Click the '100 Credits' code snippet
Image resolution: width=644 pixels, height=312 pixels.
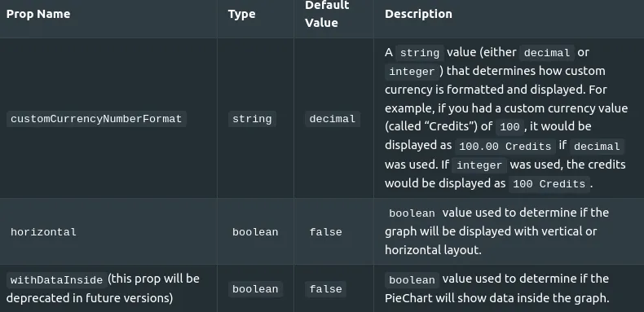pos(549,183)
